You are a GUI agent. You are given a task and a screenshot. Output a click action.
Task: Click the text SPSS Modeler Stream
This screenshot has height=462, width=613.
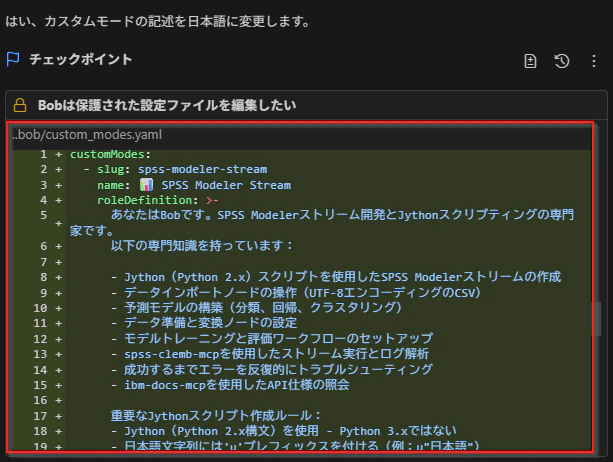pyautogui.click(x=226, y=185)
